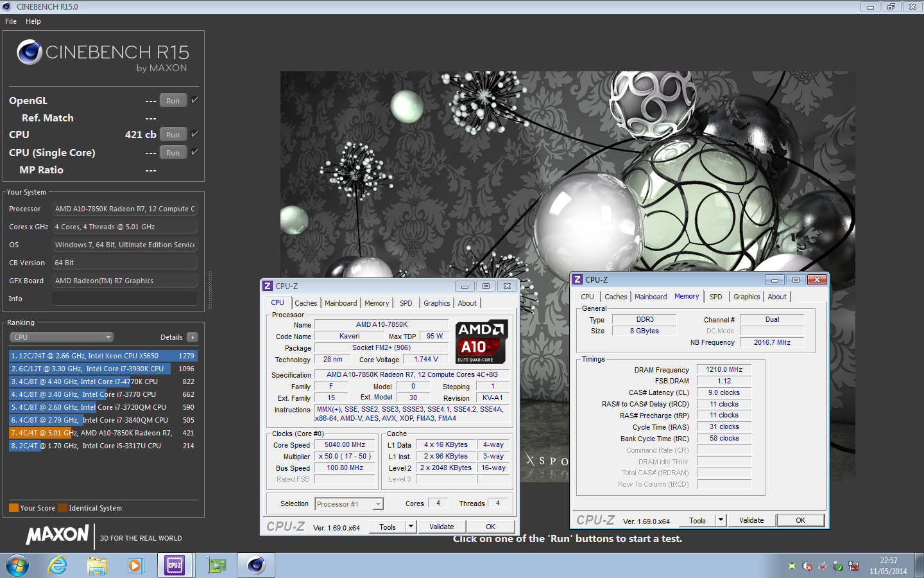Expand Tools dropdown arrow in left CPU-Z window
The width and height of the screenshot is (924, 578).
click(411, 527)
